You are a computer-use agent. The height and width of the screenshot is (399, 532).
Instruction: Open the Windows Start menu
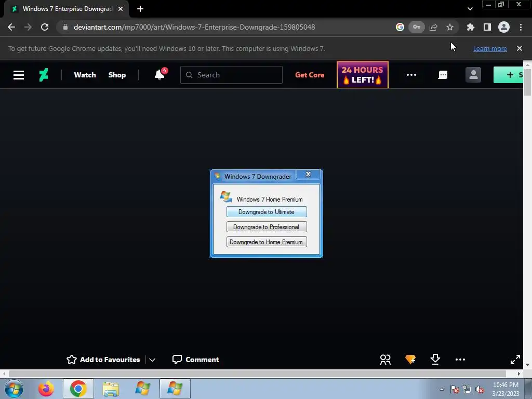tap(14, 389)
